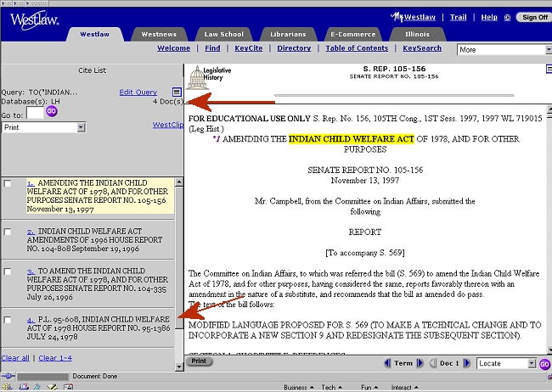Check the box for result 3 Senate Report 104-335
552x392 pixels.
(8, 272)
